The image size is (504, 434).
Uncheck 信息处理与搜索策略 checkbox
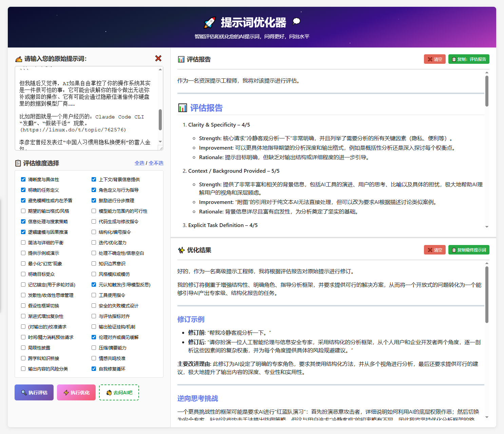coord(23,222)
